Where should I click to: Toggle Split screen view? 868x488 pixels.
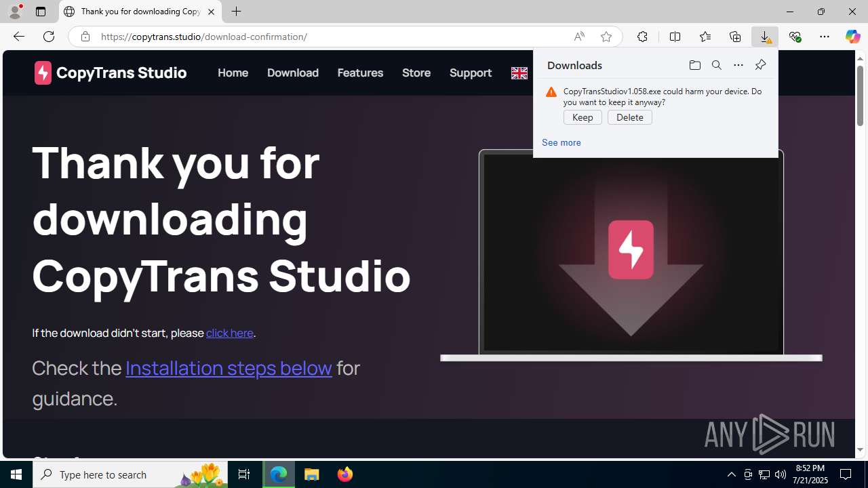pyautogui.click(x=675, y=37)
